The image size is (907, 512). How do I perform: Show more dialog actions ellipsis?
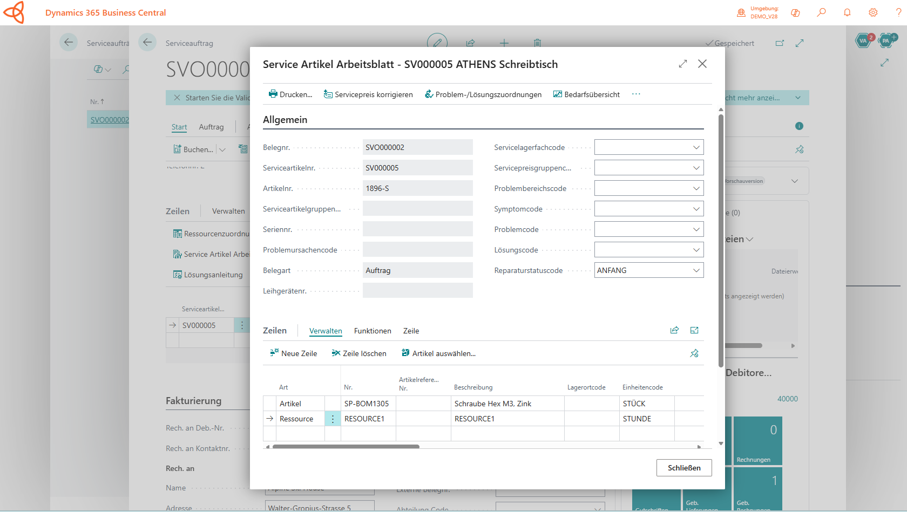[x=636, y=94]
